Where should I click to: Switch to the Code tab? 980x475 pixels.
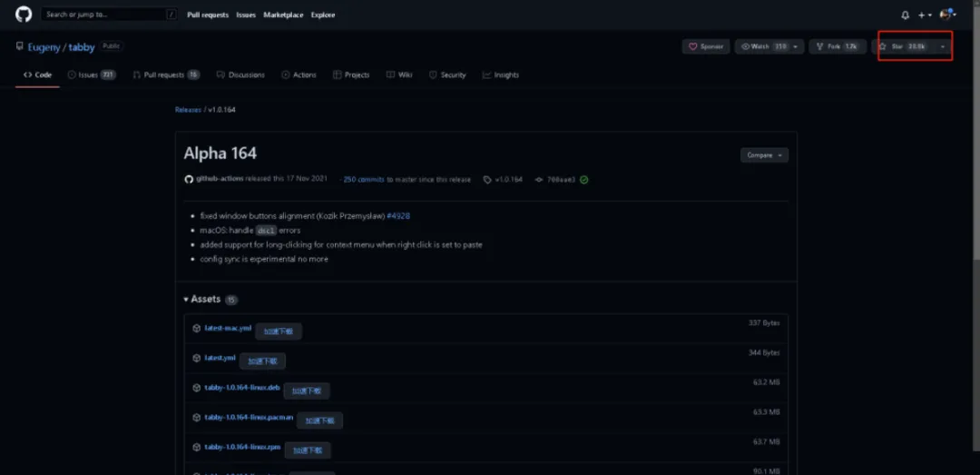click(37, 75)
